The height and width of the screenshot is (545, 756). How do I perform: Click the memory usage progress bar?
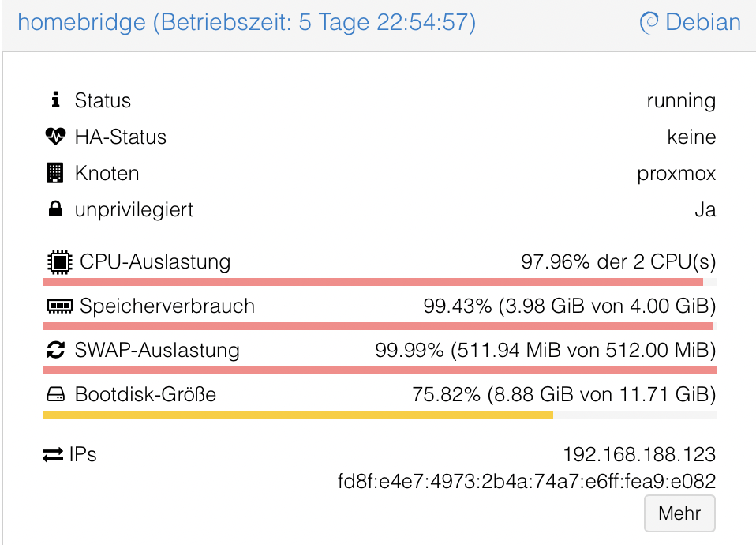coord(379,325)
